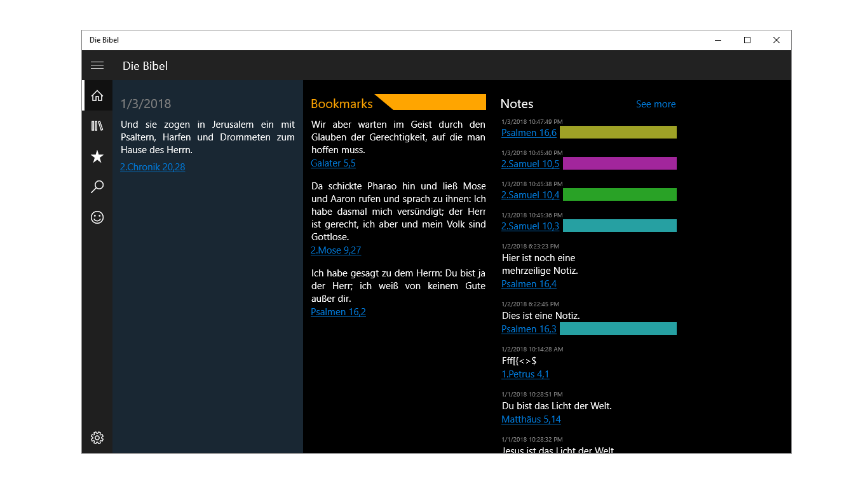Click teal color bar beside Psalmen 16,3
The height and width of the screenshot is (488, 868).
tap(618, 329)
